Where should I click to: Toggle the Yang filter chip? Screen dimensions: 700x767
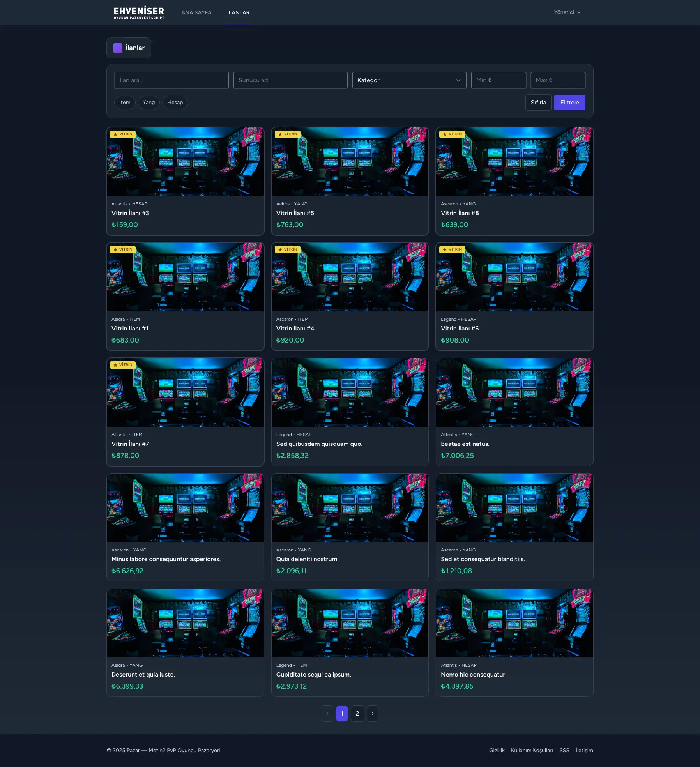pyautogui.click(x=148, y=103)
